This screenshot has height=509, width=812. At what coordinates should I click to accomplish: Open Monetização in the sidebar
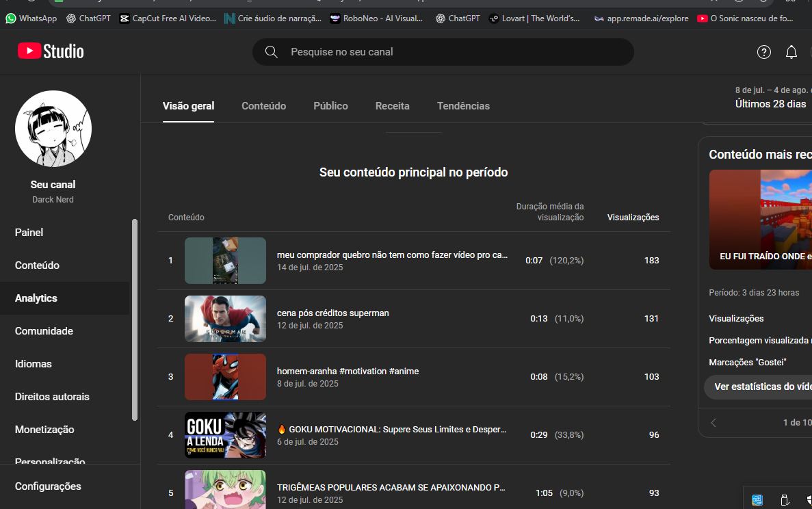tap(65, 430)
